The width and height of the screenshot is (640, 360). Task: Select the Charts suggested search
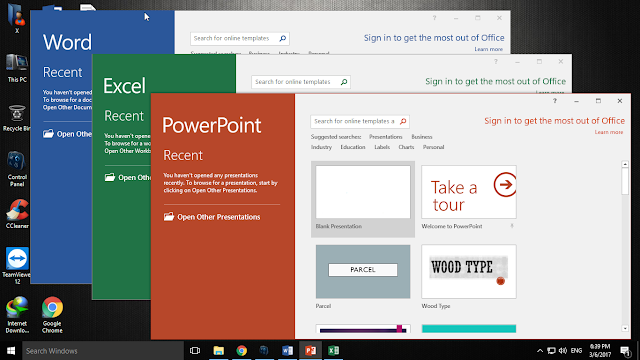(x=406, y=147)
